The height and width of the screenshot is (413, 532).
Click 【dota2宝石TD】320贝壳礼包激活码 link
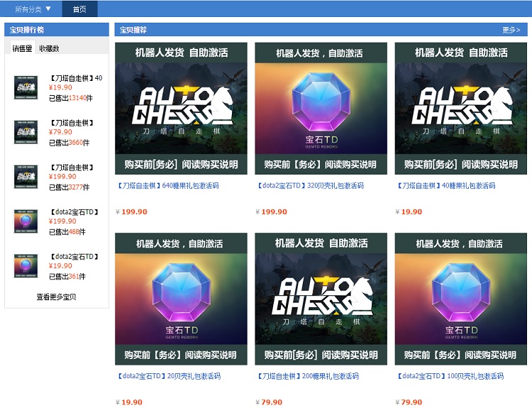click(x=310, y=186)
